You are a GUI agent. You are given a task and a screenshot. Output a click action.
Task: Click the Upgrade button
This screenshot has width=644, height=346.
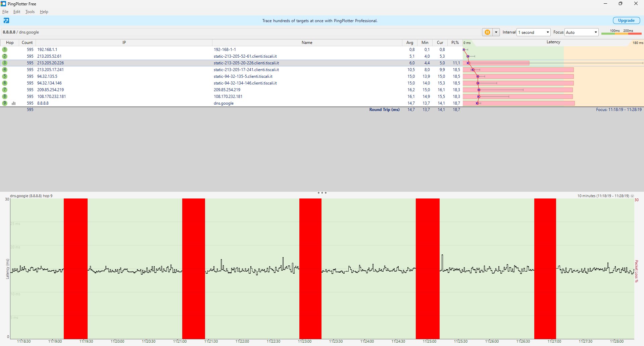click(626, 20)
